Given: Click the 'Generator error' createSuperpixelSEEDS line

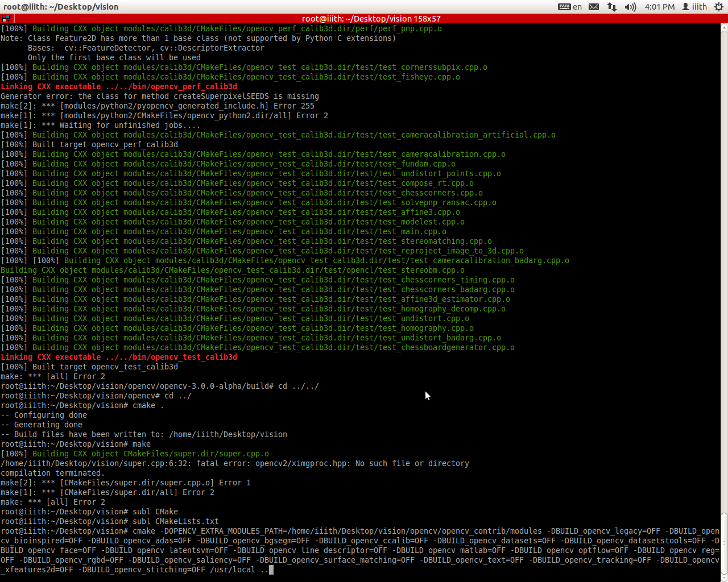Looking at the screenshot, I should pos(160,96).
